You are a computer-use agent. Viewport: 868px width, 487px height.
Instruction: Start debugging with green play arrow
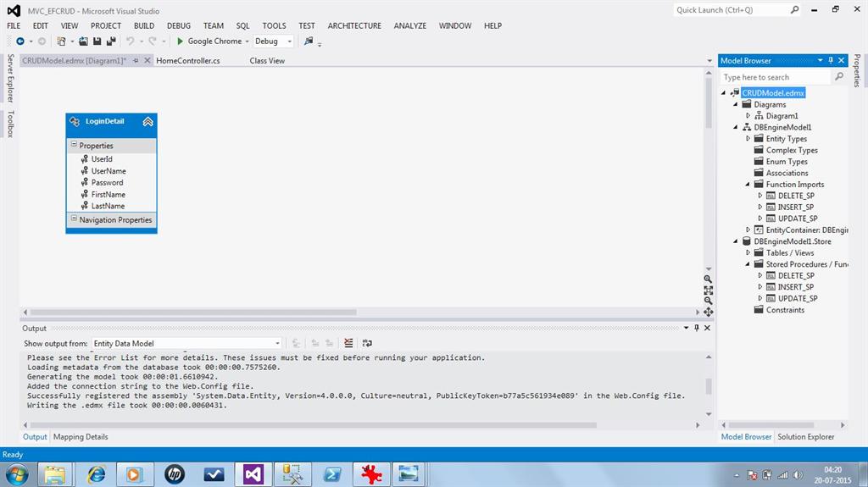pos(180,41)
